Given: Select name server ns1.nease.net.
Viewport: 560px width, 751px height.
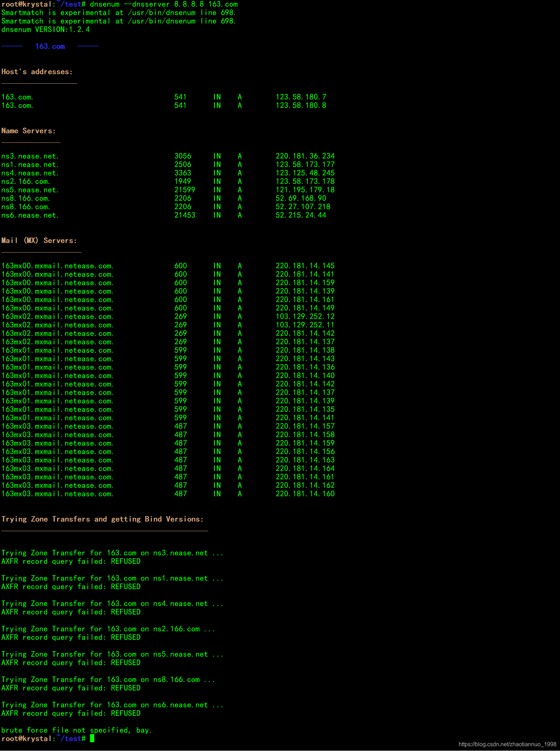Looking at the screenshot, I should tap(30, 165).
